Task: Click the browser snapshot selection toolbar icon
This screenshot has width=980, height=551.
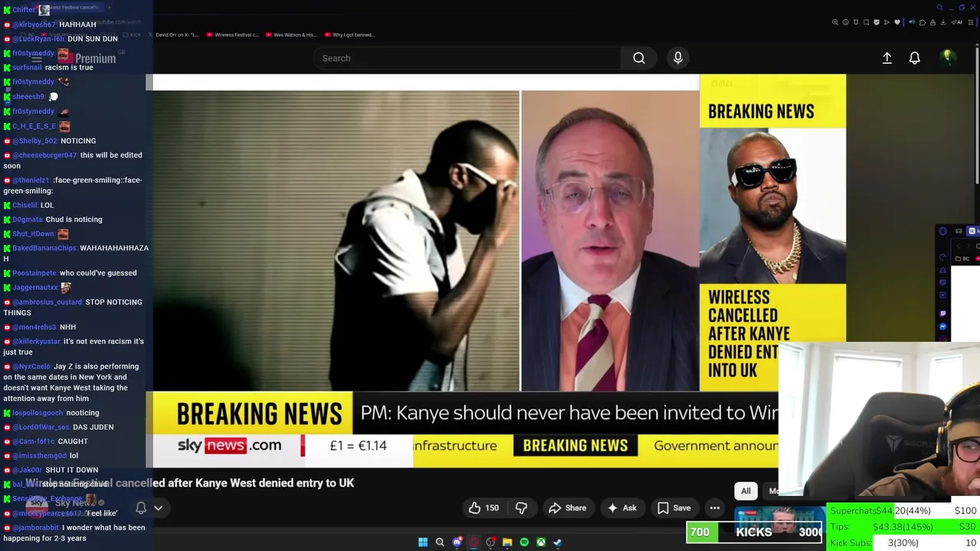Action: 866,22
